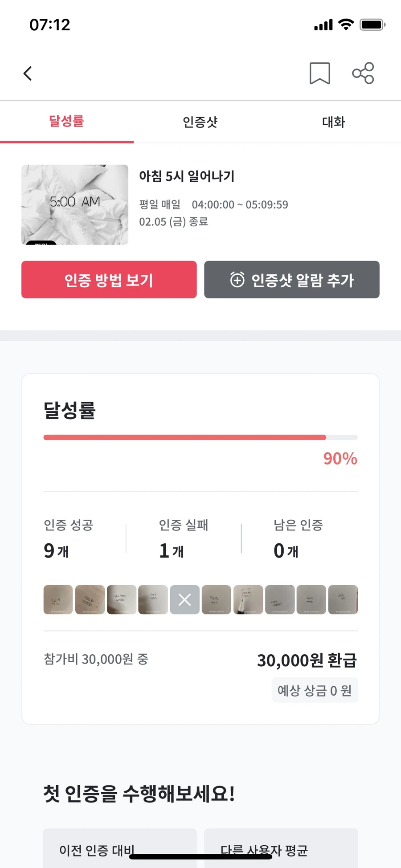Tap the 아침 5시 일어나기 title
Screen dimensions: 401x868
tap(187, 176)
